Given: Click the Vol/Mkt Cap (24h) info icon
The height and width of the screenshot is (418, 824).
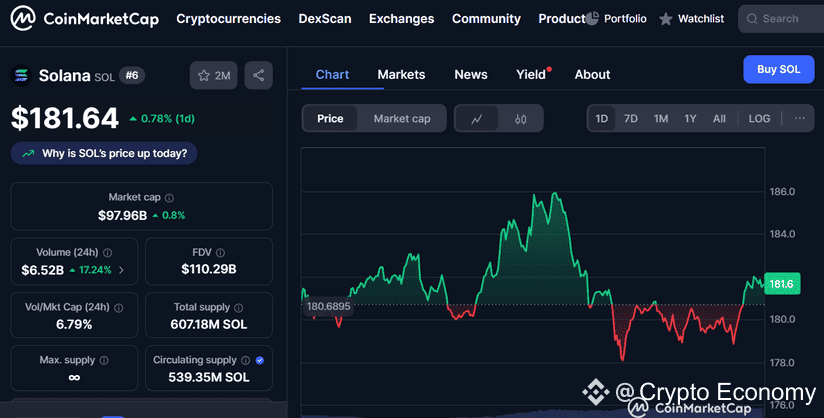Looking at the screenshot, I should pos(119,308).
